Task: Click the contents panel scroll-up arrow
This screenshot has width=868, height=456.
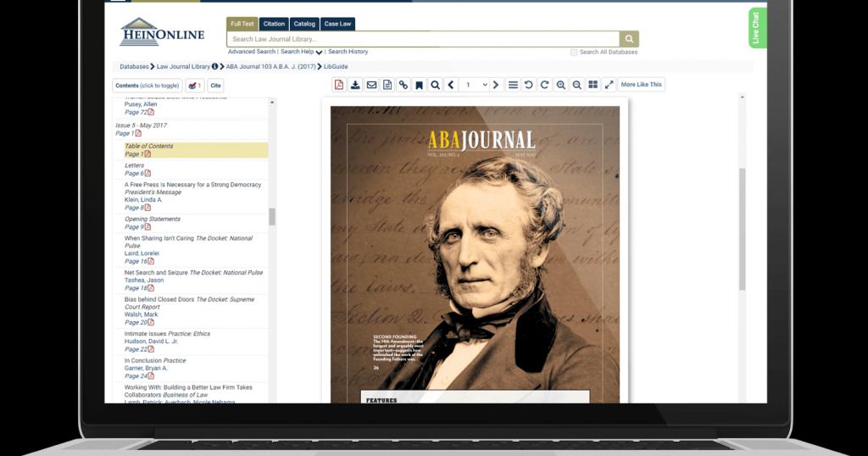Action: 272,103
